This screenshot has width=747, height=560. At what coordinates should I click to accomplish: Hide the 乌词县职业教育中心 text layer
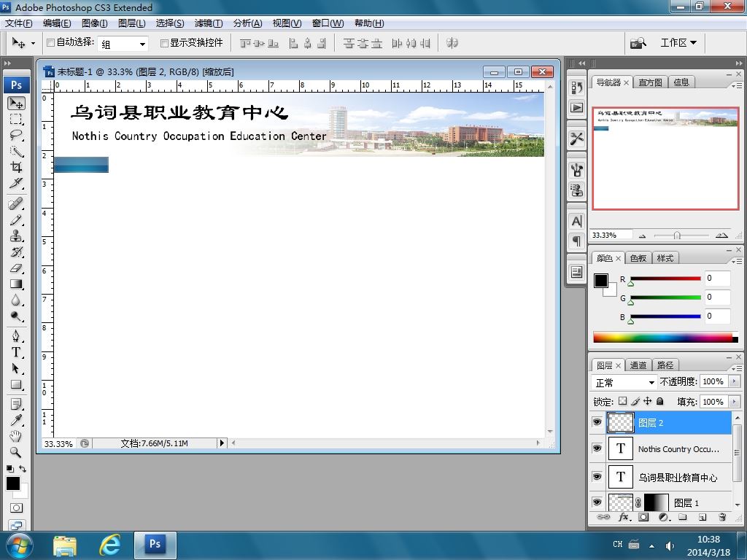coord(597,477)
